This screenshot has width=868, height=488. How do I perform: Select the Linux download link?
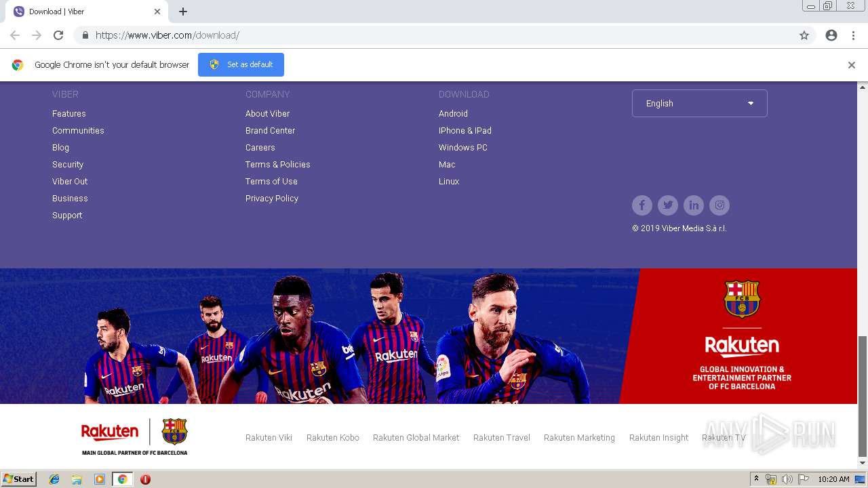click(449, 182)
